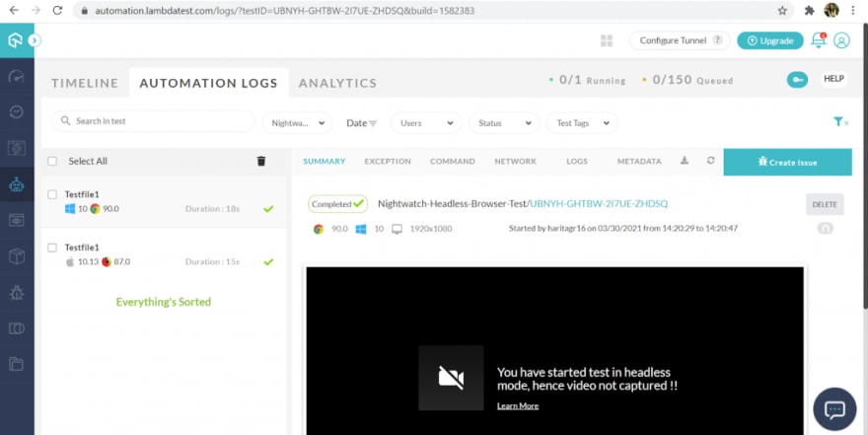The height and width of the screenshot is (435, 868).
Task: Open the Status dropdown
Action: (x=504, y=123)
